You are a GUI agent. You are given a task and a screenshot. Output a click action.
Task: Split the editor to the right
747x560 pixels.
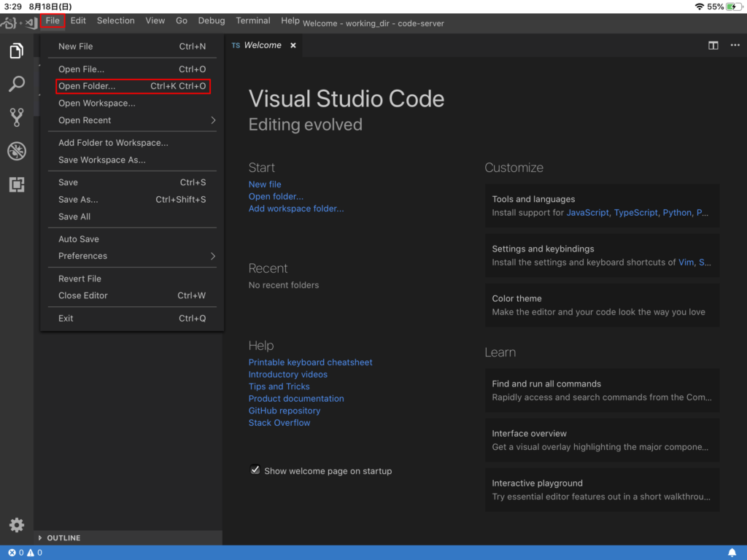coord(713,45)
